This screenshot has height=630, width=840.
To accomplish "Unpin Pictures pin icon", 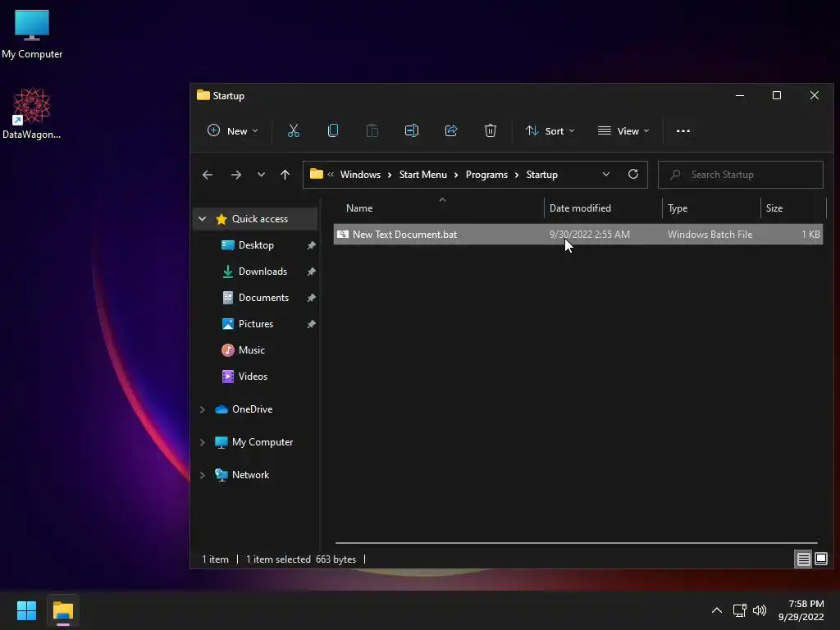I will click(x=311, y=324).
